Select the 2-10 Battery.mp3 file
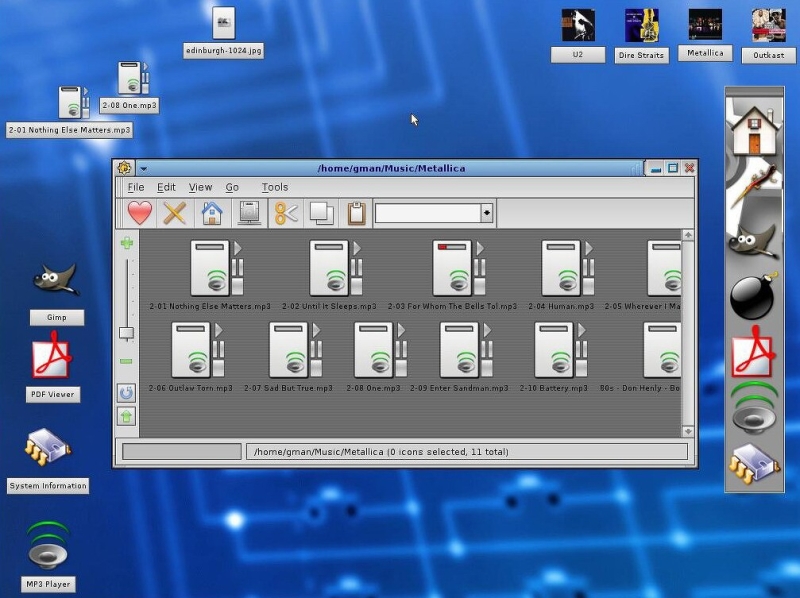 [554, 357]
